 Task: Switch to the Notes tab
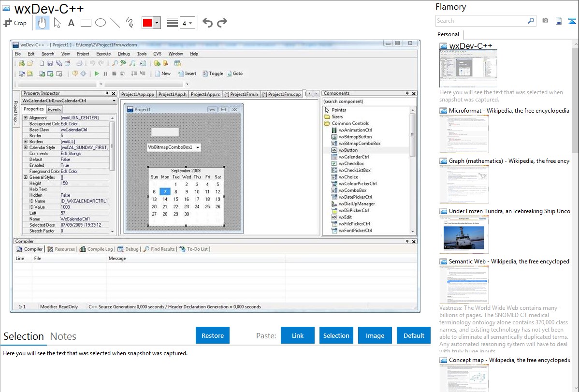[x=63, y=336]
